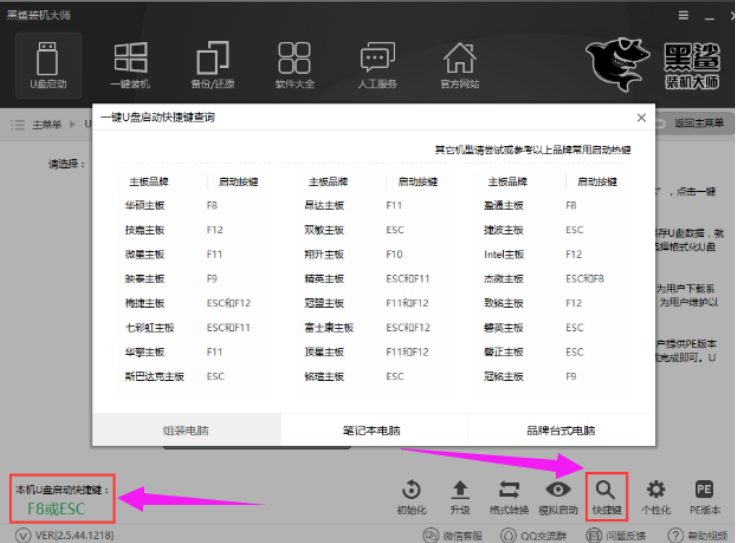
Task: Open the 软件大全 module
Action: coord(294,65)
